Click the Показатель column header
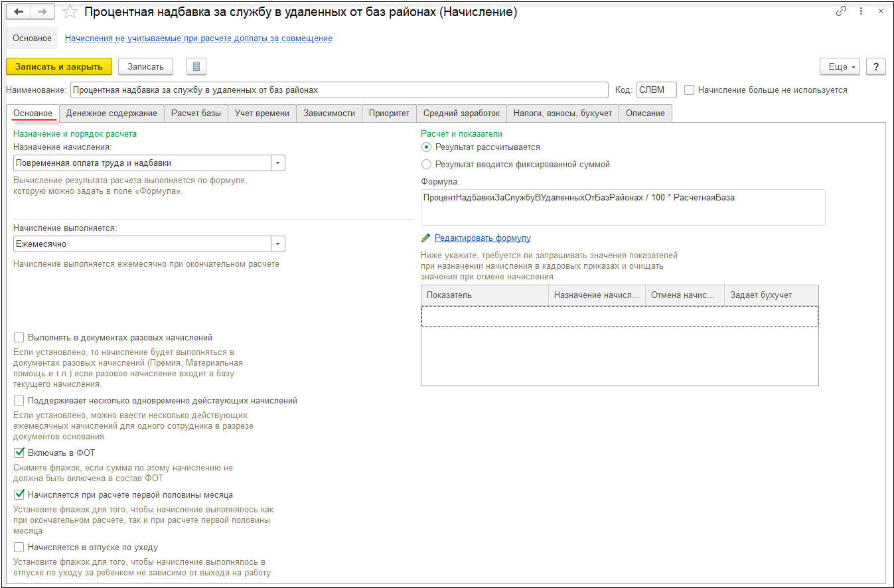The image size is (894, 588). (x=484, y=295)
